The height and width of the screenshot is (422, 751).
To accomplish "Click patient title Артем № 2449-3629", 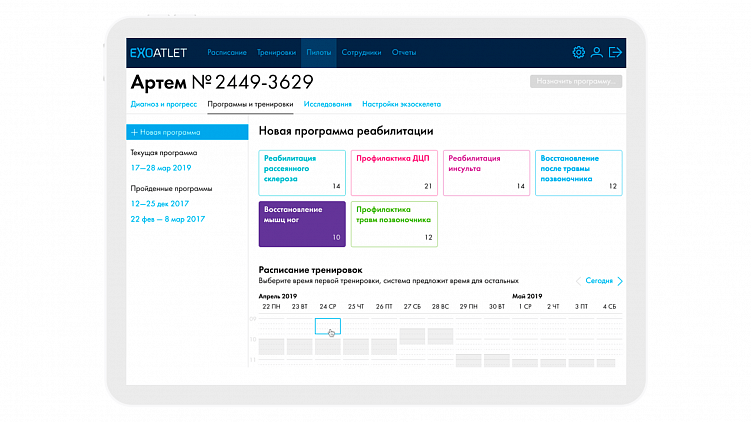I will point(222,82).
